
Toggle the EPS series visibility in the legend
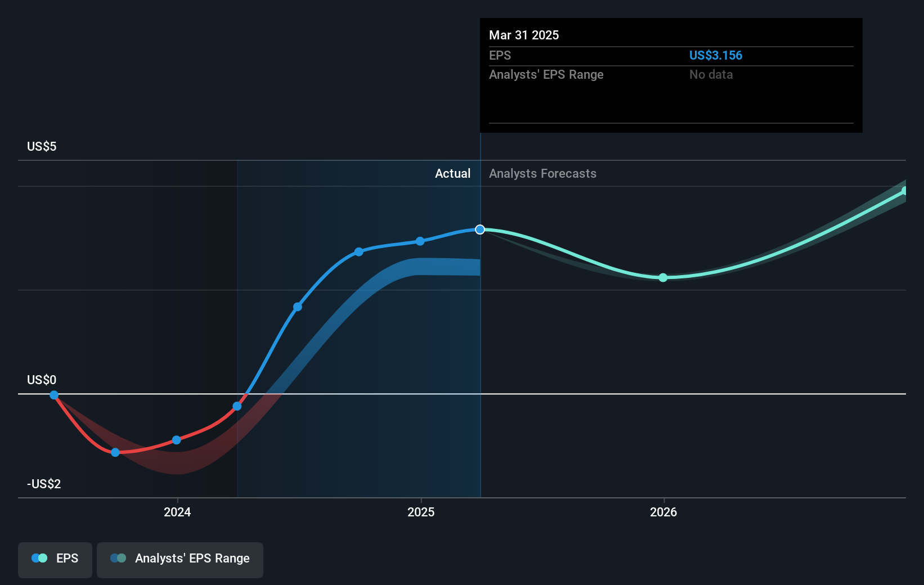[x=55, y=558]
